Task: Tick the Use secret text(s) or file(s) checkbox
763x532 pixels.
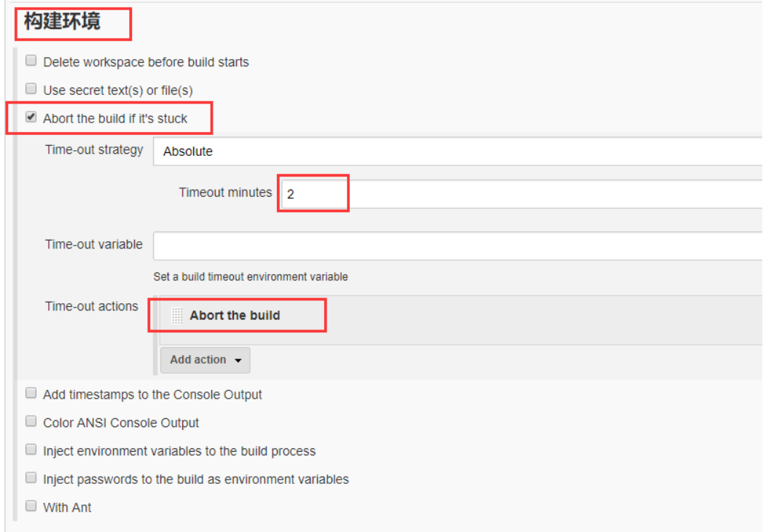Action: coord(31,90)
